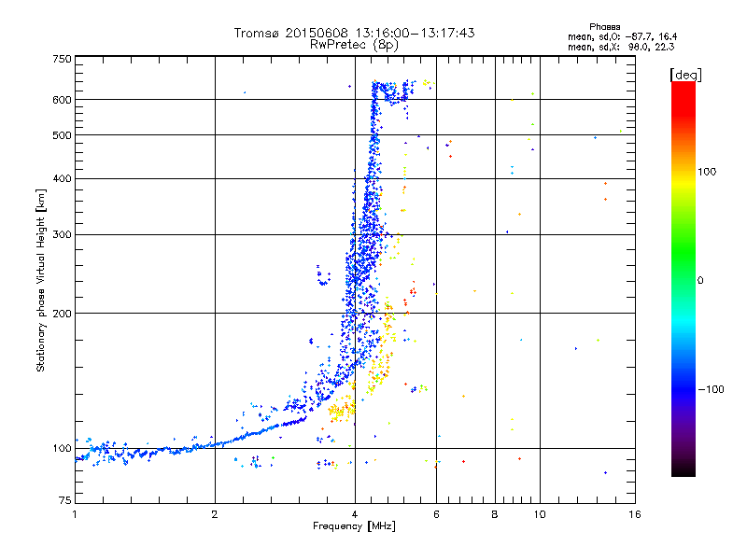
Task: Click the colorbar tick label '0'
Action: pyautogui.click(x=700, y=281)
